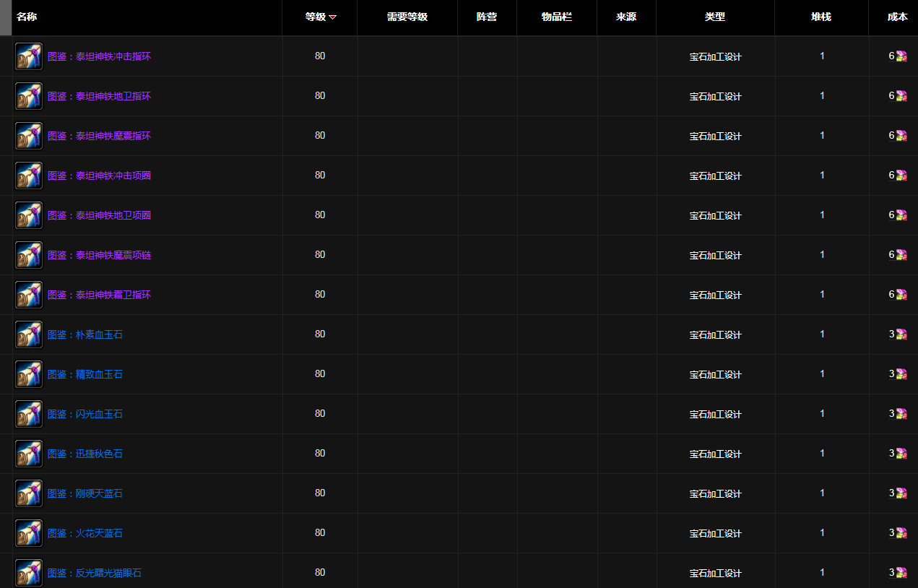918x588 pixels.
Task: Sort by the 需要等级 column header
Action: (407, 17)
